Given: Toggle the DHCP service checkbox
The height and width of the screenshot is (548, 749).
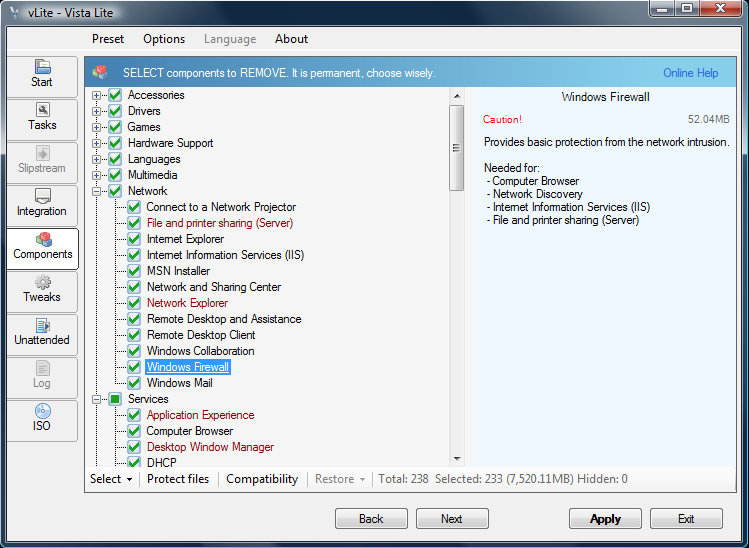Looking at the screenshot, I should pyautogui.click(x=134, y=462).
